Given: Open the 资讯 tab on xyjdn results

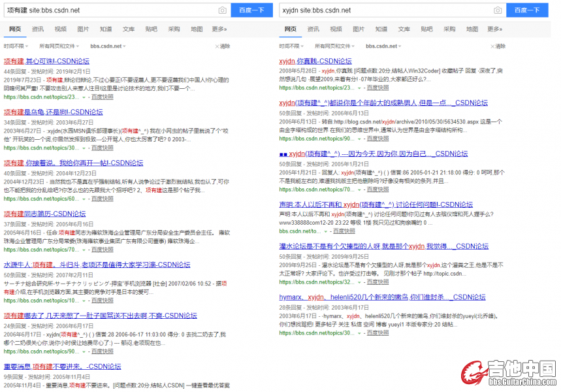Looking at the screenshot, I should (313, 29).
